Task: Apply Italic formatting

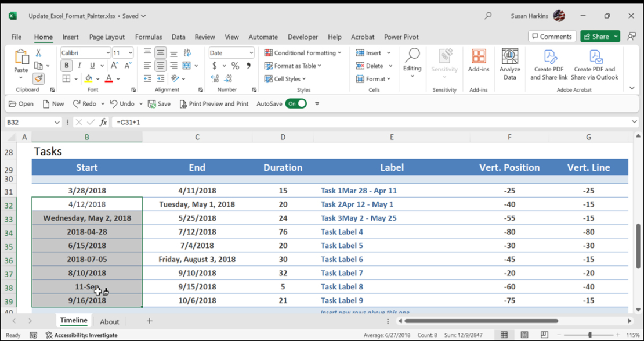Action: click(x=79, y=66)
